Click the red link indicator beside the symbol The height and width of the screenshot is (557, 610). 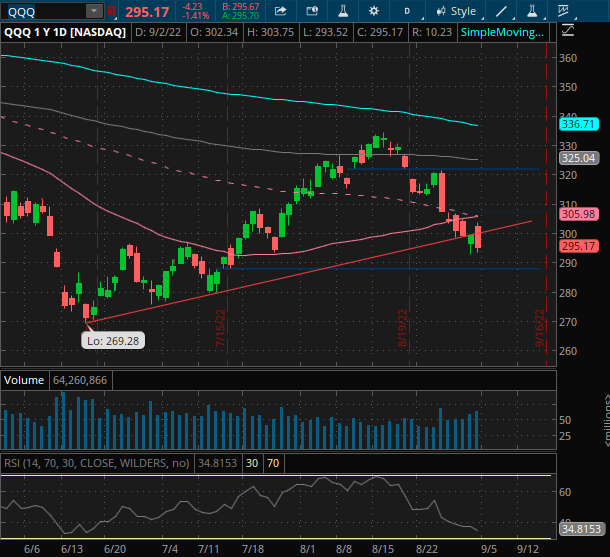pos(112,11)
